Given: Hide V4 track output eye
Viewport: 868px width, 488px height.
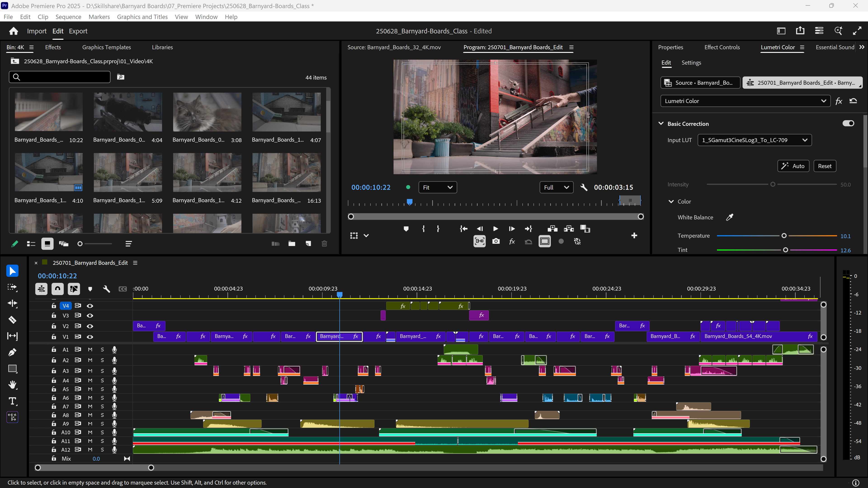Looking at the screenshot, I should (90, 306).
